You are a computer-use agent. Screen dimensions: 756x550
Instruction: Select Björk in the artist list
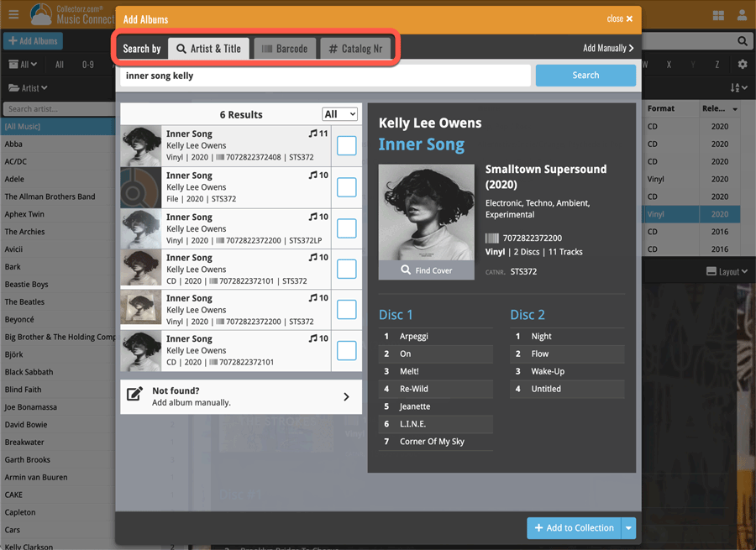pyautogui.click(x=13, y=354)
